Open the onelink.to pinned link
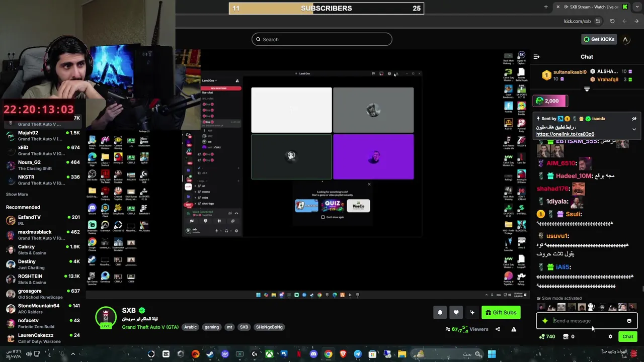This screenshot has height=362, width=644. 565,134
